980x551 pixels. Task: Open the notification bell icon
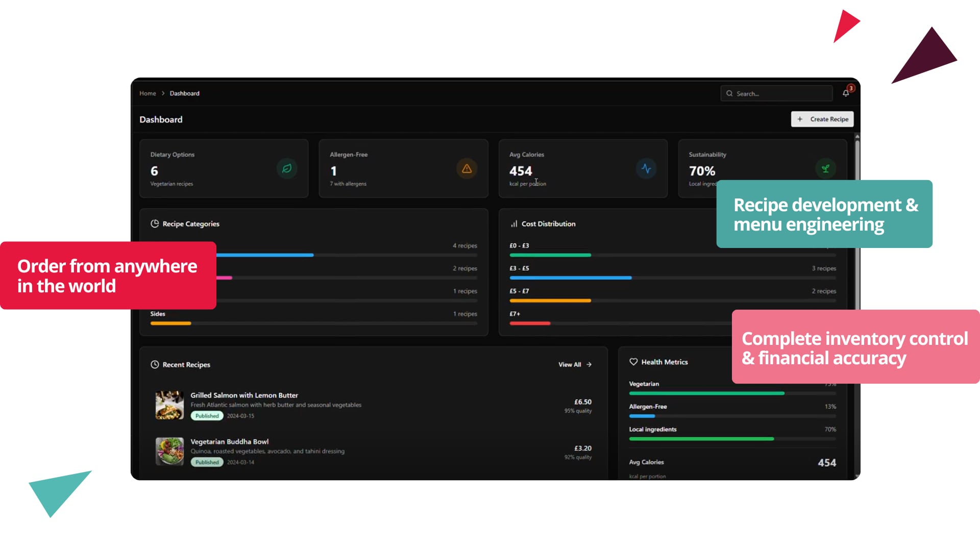click(x=845, y=93)
